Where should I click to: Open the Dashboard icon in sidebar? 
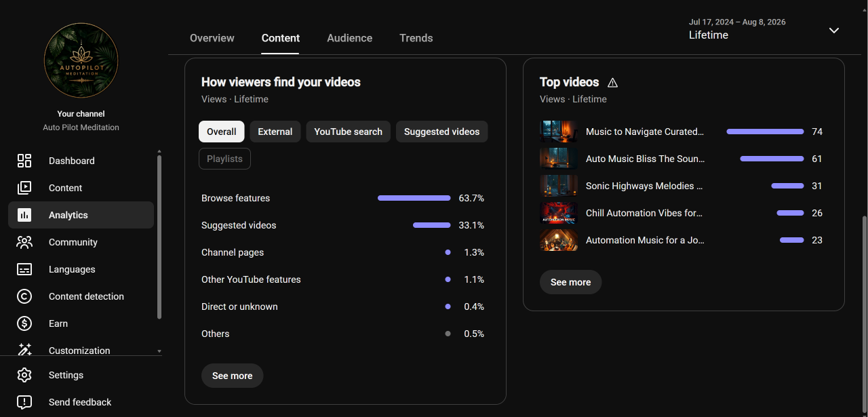(x=24, y=161)
